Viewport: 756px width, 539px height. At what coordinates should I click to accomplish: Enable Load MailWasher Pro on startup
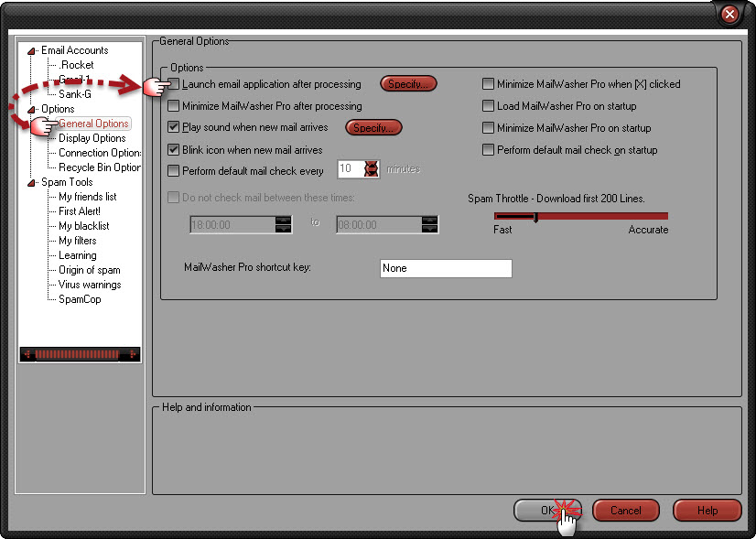(x=488, y=106)
